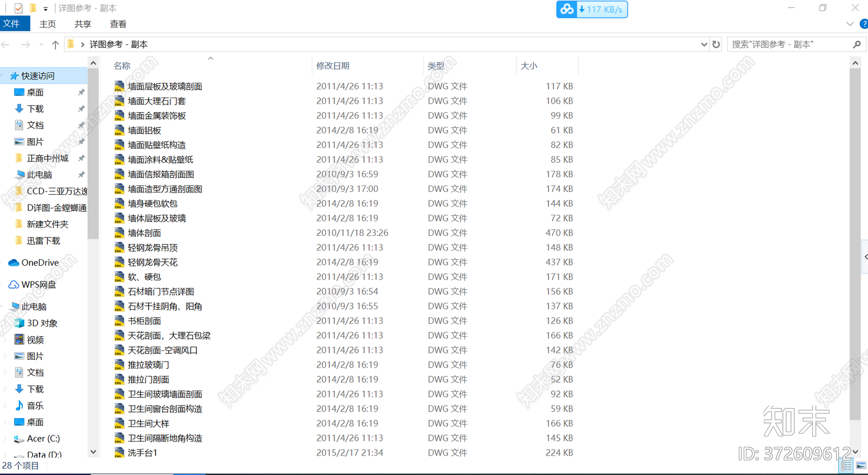868x475 pixels.
Task: Sort files by 大小 column header
Action: (x=528, y=66)
